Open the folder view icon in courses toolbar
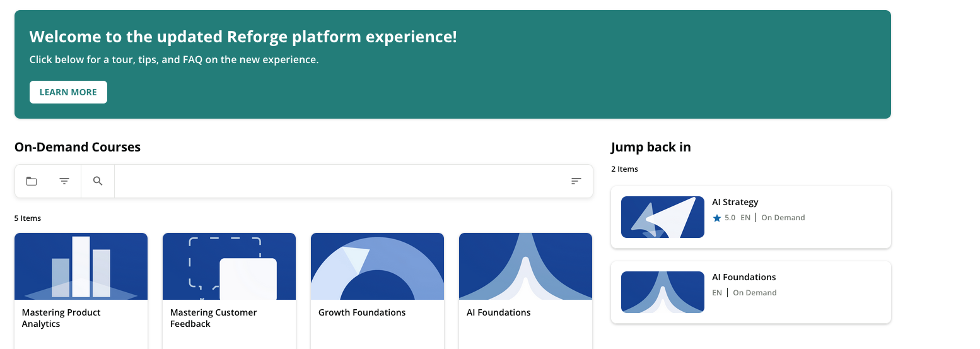Image resolution: width=980 pixels, height=349 pixels. [x=32, y=181]
